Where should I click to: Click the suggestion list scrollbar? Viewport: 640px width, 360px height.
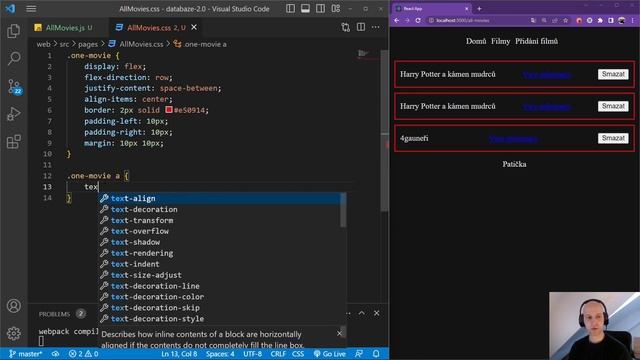tap(343, 210)
